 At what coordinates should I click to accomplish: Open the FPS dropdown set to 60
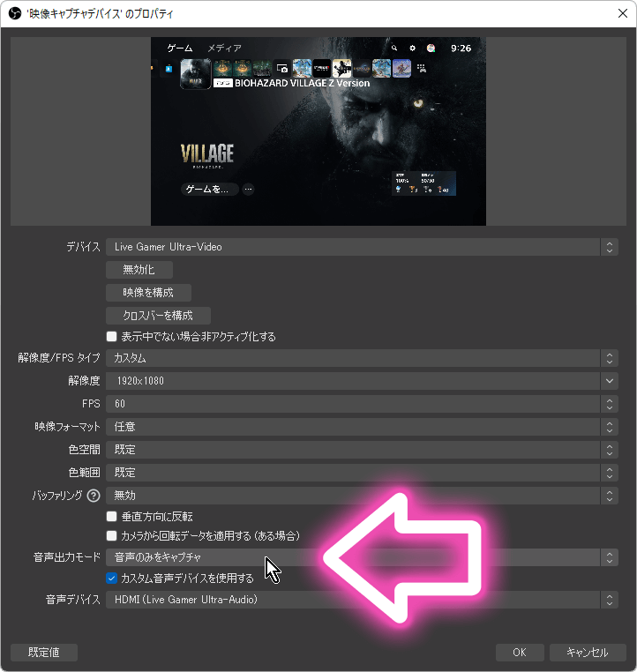click(362, 404)
